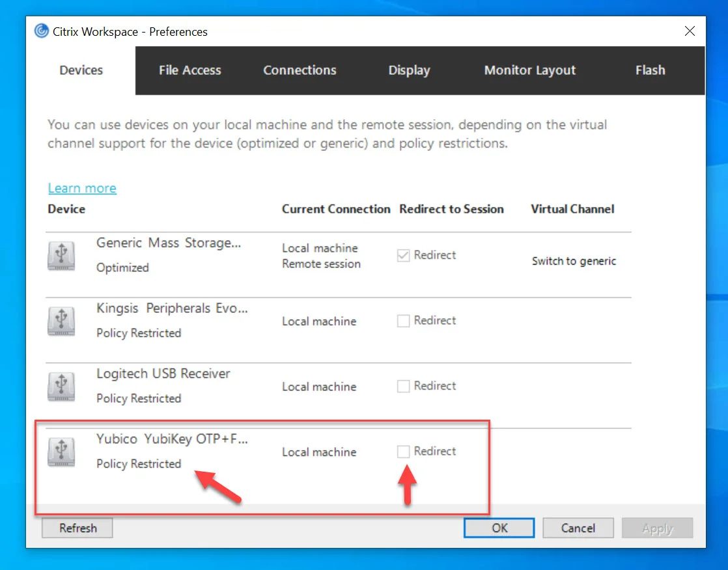Click the greyed Apply button
This screenshot has height=570, width=728.
[x=657, y=528]
